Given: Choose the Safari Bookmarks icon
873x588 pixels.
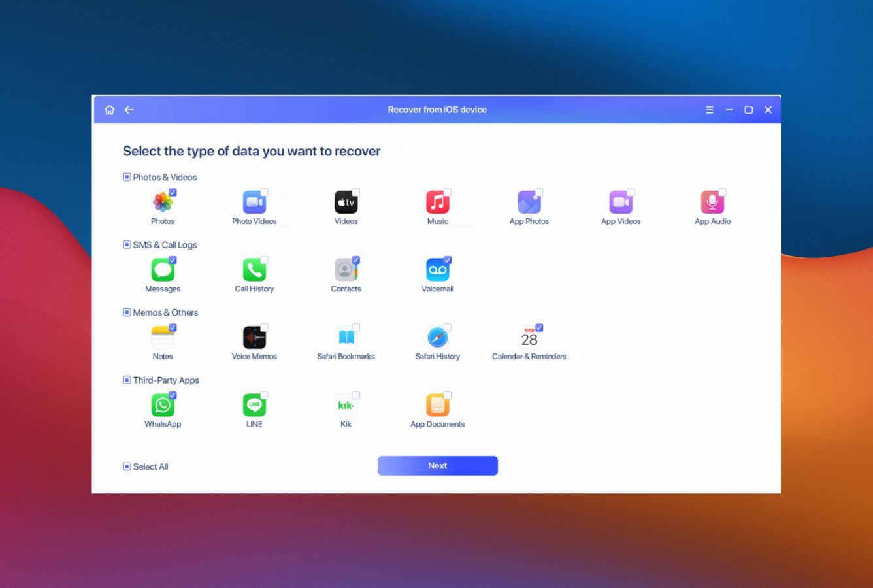Looking at the screenshot, I should [346, 338].
